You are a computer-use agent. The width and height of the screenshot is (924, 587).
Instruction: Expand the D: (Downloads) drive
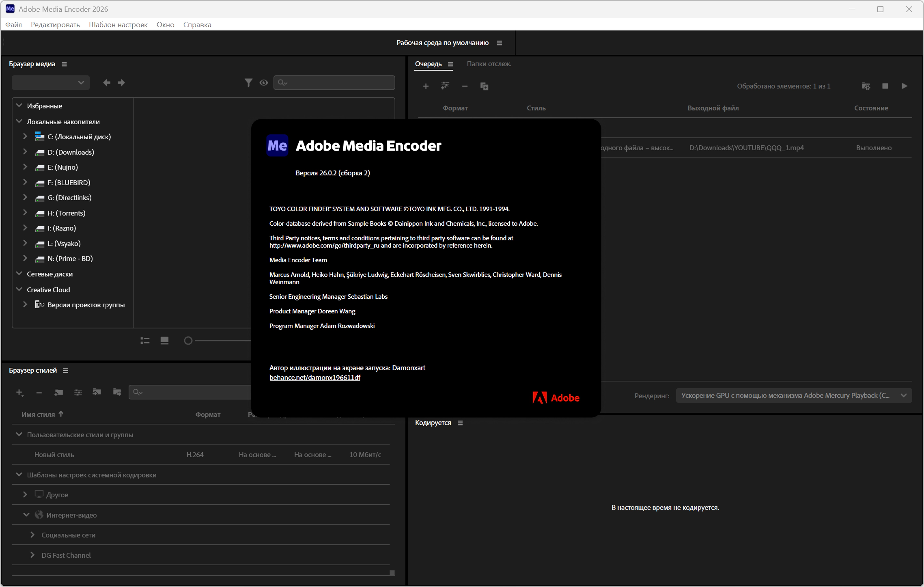pos(25,152)
